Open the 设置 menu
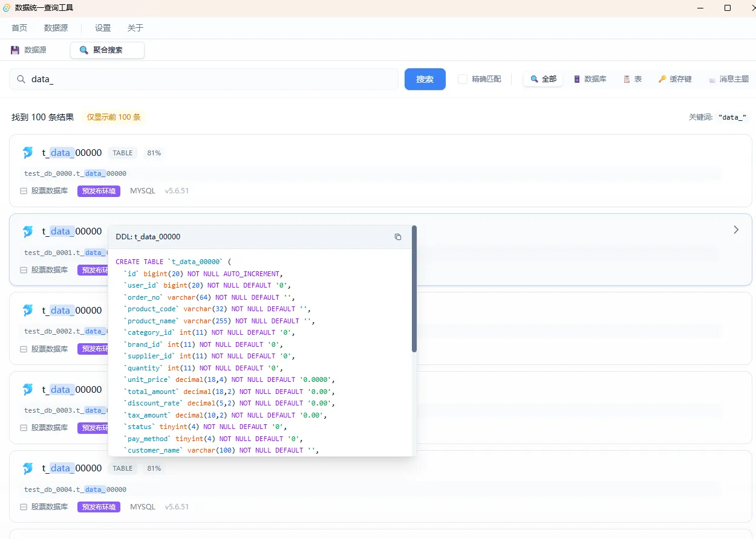Viewport: 756px width, 539px height. click(x=103, y=28)
